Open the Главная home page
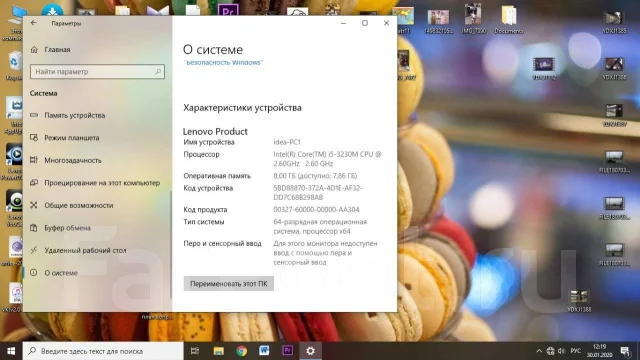The image size is (640, 360). tap(57, 49)
